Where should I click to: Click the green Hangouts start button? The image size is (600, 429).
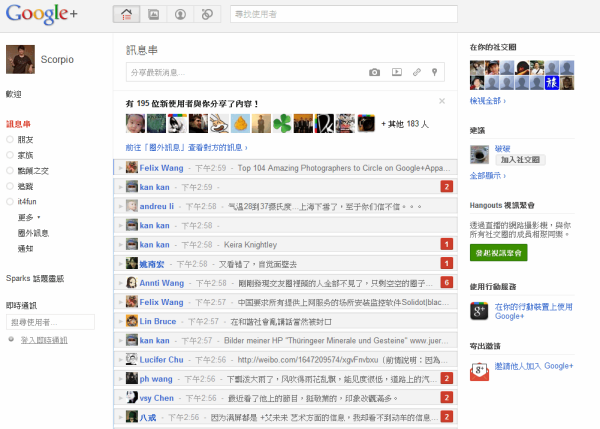coord(498,253)
